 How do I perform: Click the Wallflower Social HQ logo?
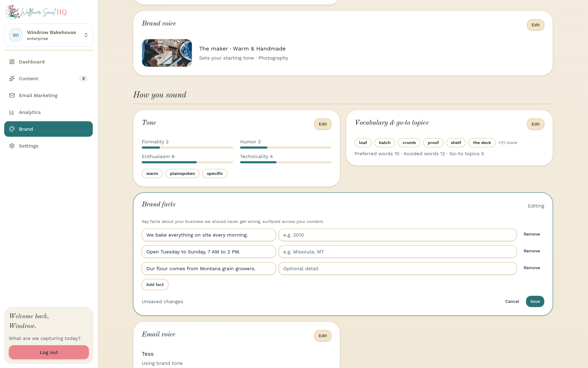pyautogui.click(x=36, y=12)
